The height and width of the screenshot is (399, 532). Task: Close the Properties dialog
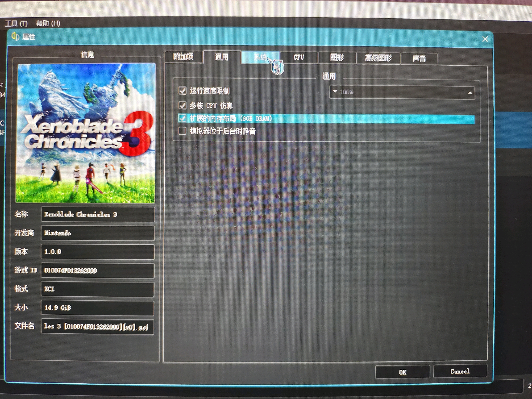485,39
